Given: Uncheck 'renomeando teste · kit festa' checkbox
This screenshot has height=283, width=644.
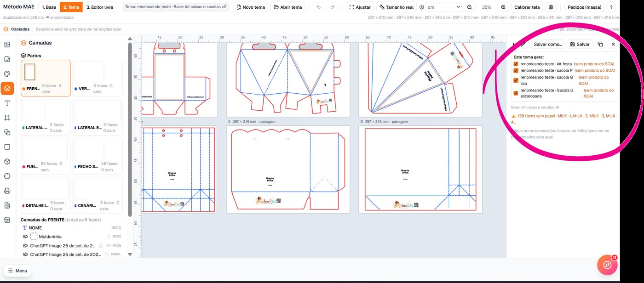Looking at the screenshot, I should click(x=516, y=64).
